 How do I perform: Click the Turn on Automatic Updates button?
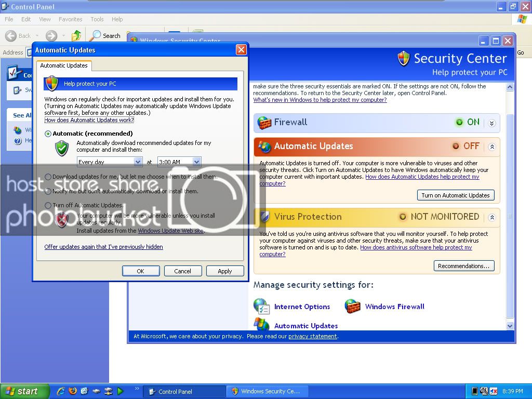click(455, 195)
